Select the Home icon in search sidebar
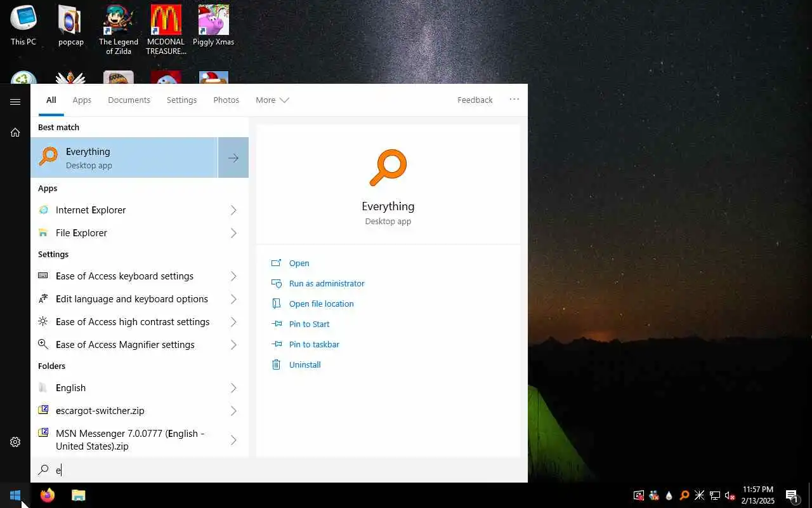The image size is (812, 508). [15, 132]
